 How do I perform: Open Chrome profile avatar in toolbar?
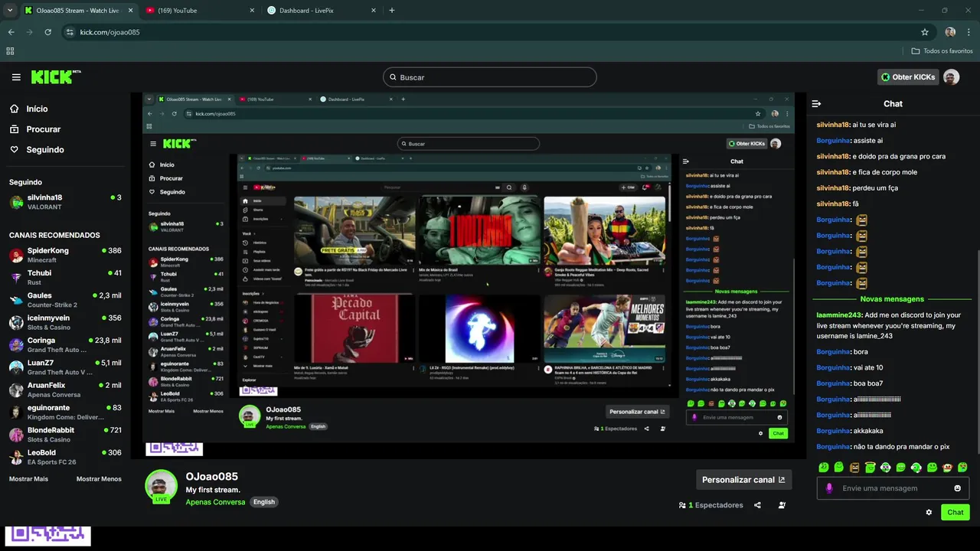click(950, 32)
